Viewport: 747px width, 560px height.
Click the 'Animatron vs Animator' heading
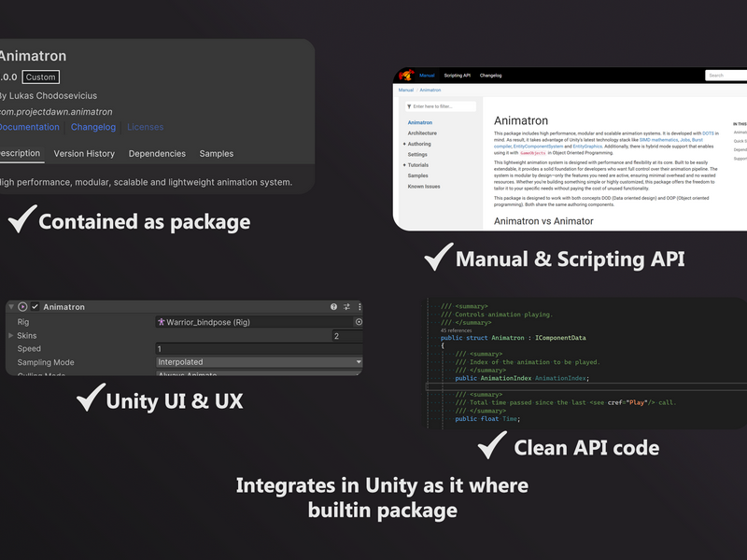[x=543, y=221]
